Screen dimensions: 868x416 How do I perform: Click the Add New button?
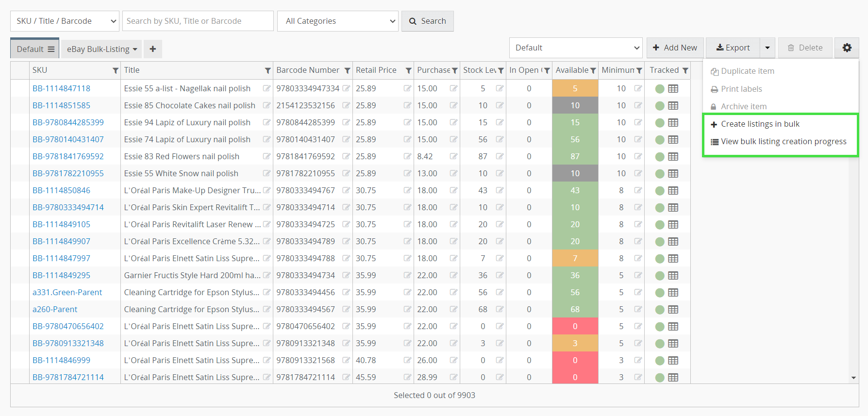[x=675, y=48]
